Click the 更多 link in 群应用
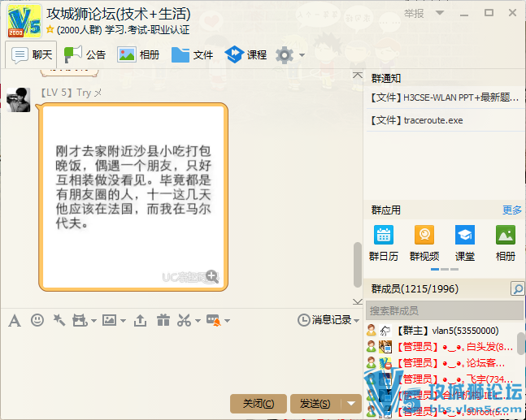 coord(512,210)
